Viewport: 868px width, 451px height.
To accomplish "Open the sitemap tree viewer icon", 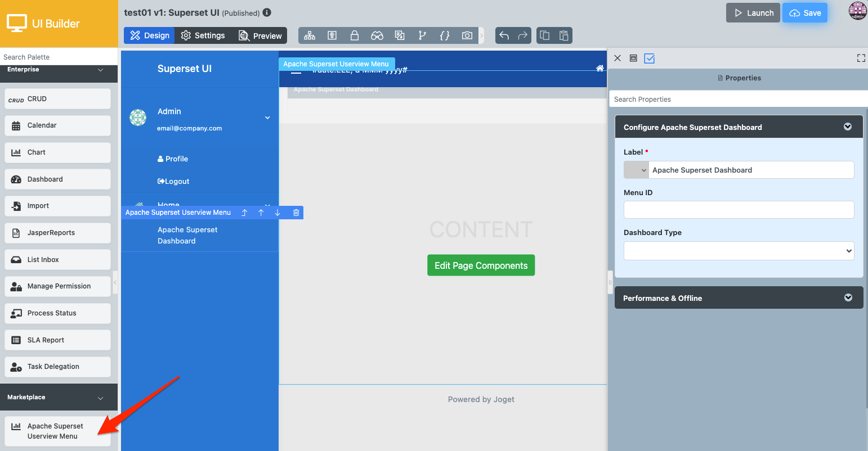I will pos(310,35).
